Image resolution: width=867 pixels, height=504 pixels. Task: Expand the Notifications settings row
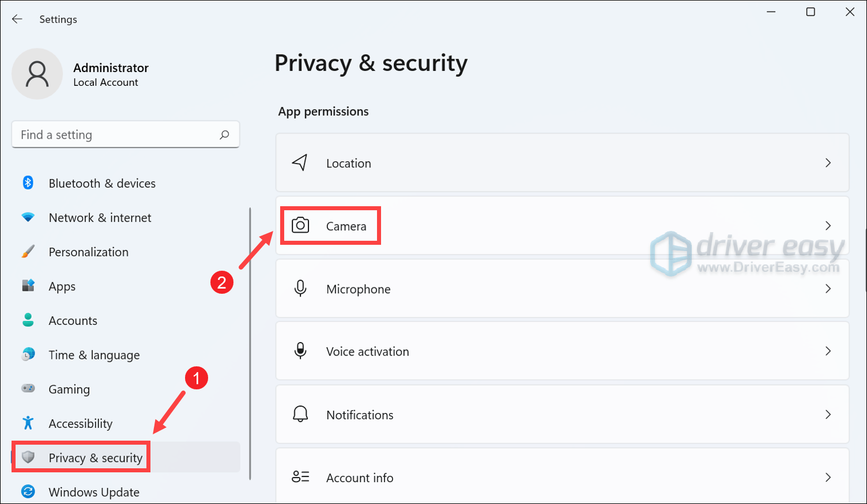(562, 414)
